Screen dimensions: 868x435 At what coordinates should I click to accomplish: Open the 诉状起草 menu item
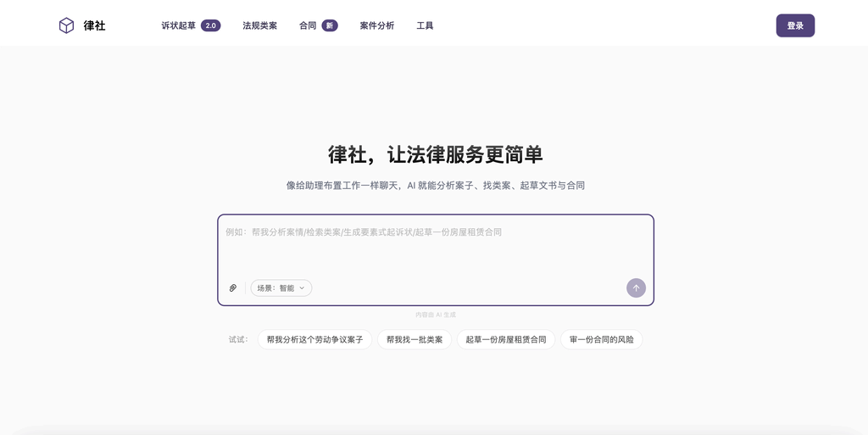tap(178, 25)
